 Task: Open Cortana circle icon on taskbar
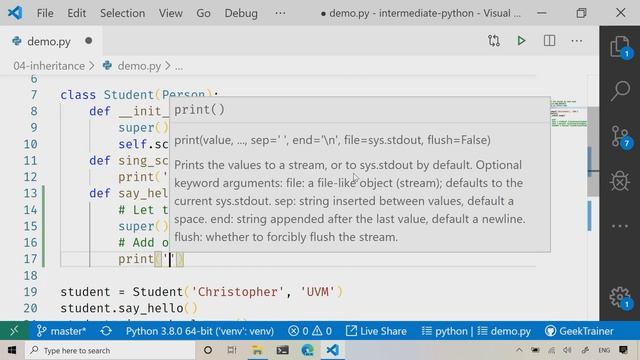208,350
